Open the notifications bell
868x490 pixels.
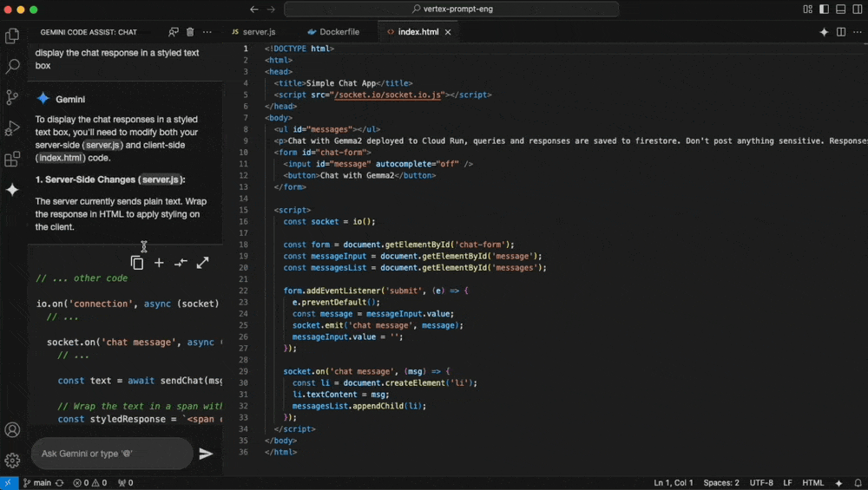click(858, 483)
